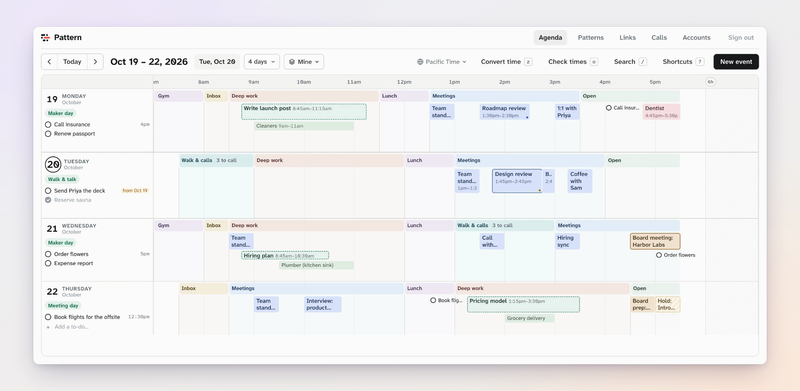Viewport: 800px width, 391px height.
Task: Click Sign out
Action: point(741,38)
